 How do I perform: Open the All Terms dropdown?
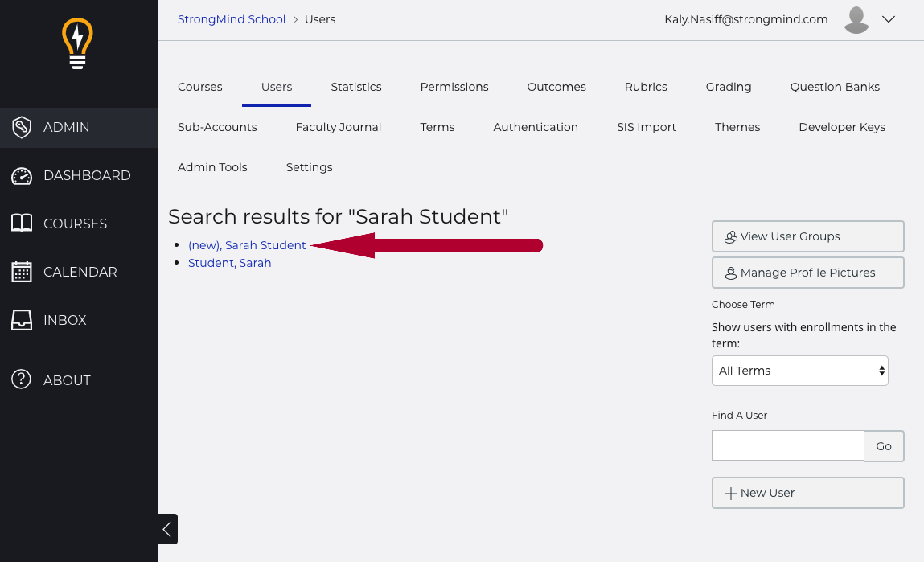click(x=799, y=371)
